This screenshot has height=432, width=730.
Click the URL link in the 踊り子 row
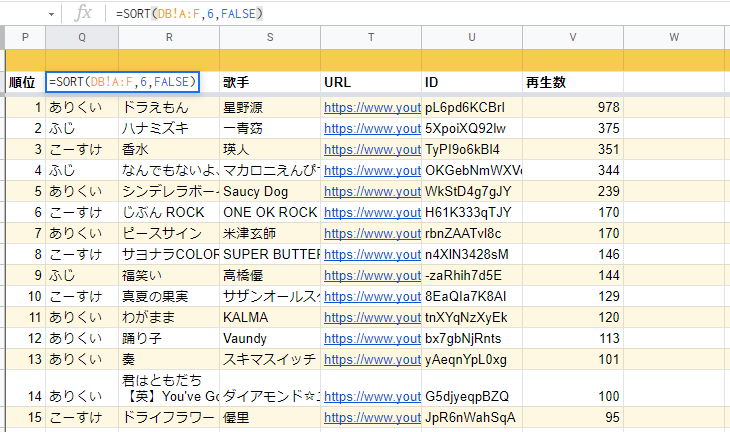tap(371, 338)
